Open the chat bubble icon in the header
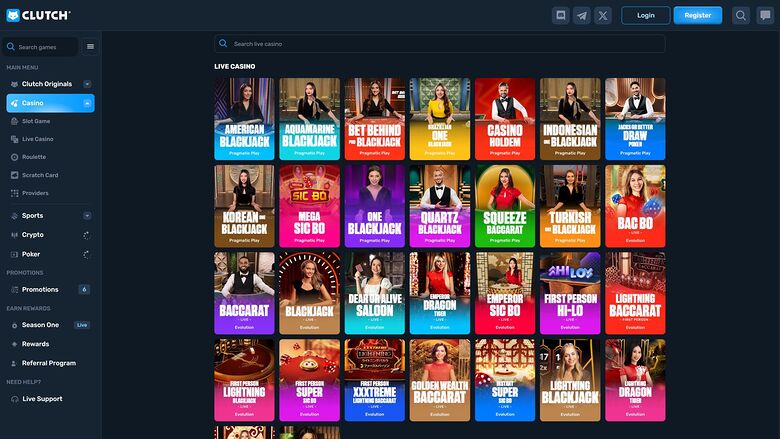Screen dimensions: 780x439 [765, 15]
